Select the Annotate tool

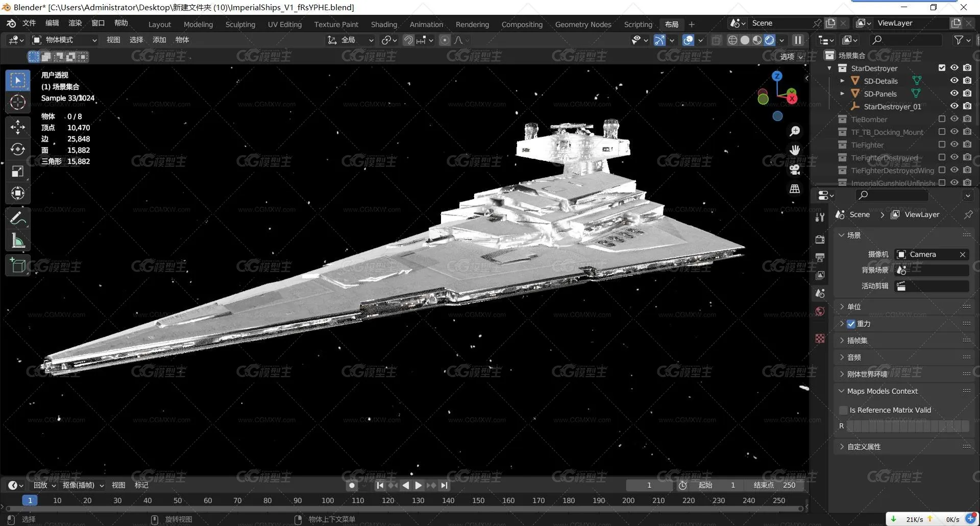18,219
